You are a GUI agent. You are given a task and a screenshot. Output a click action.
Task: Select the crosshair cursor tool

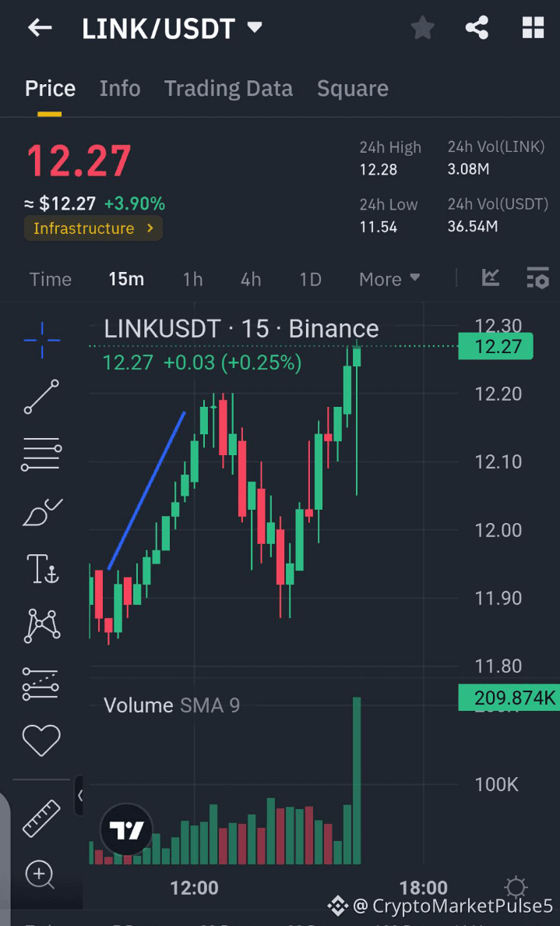tap(42, 341)
